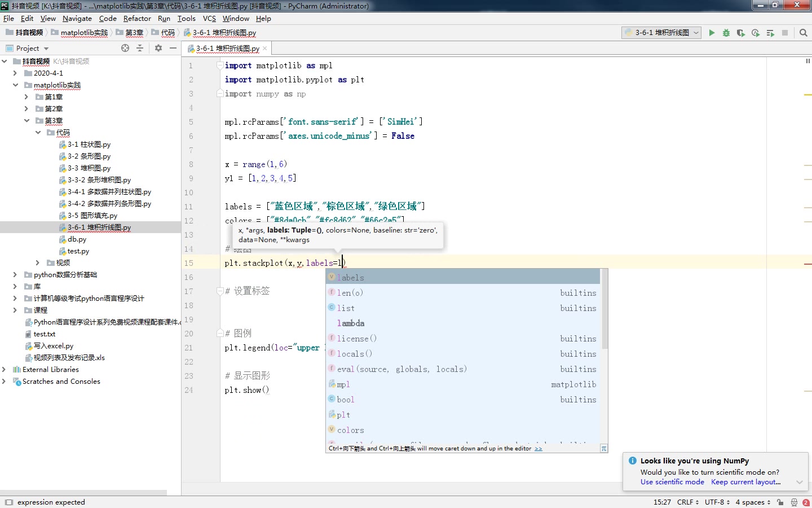Collapse the 代码 folder
The width and height of the screenshot is (812, 508).
[38, 132]
